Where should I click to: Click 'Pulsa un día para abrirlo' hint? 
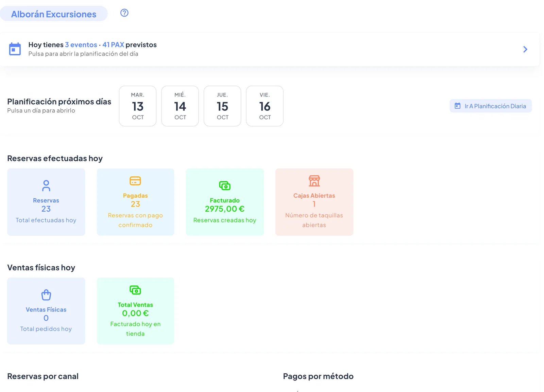click(41, 111)
